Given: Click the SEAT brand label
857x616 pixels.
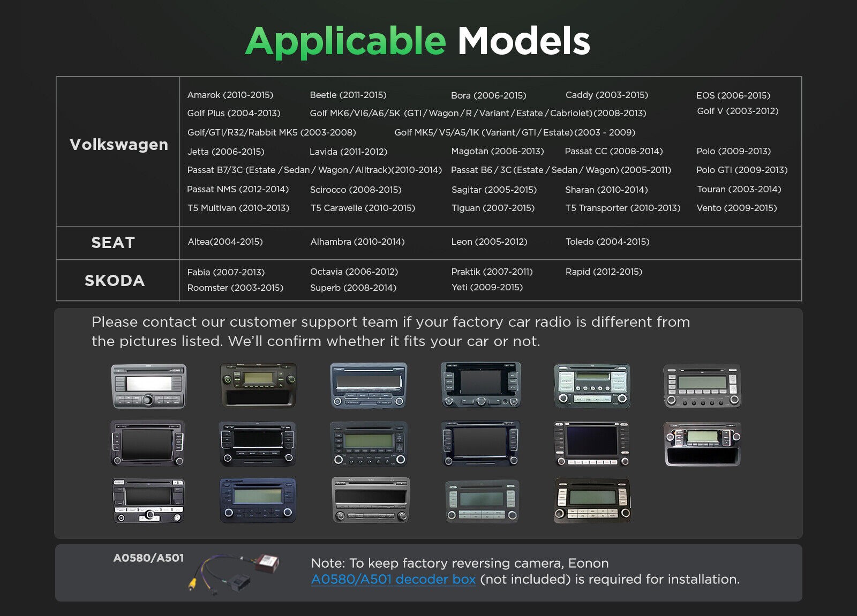Looking at the screenshot, I should coord(113,243).
